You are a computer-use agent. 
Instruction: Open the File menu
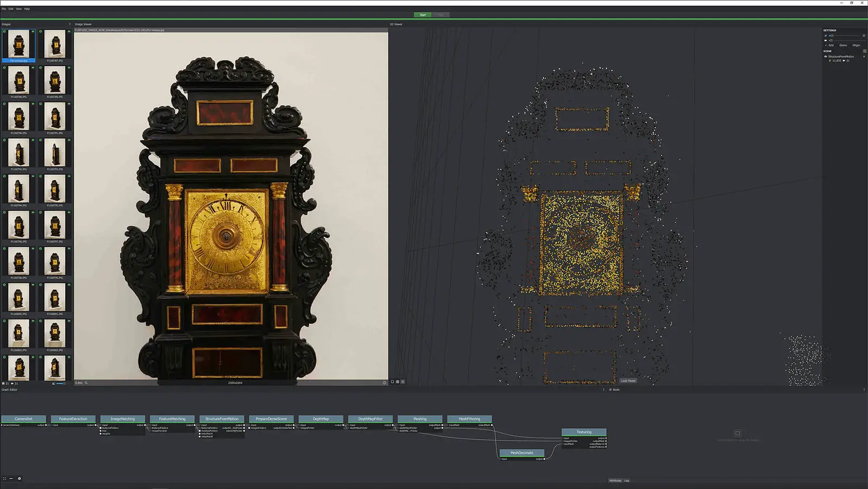(4, 9)
